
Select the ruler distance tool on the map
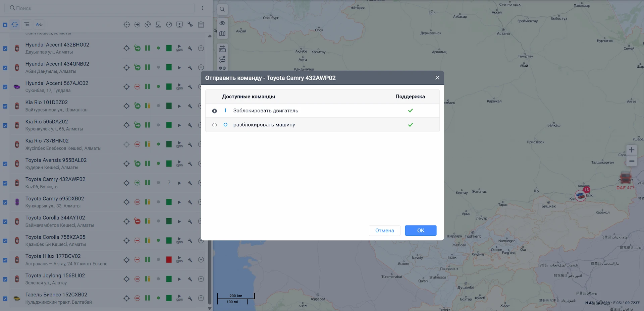pyautogui.click(x=222, y=49)
